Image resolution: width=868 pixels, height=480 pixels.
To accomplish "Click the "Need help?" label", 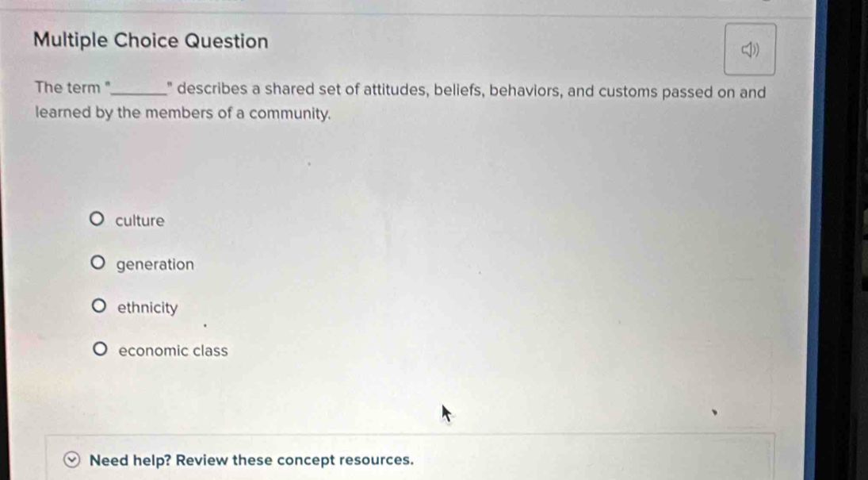I will pyautogui.click(x=131, y=460).
